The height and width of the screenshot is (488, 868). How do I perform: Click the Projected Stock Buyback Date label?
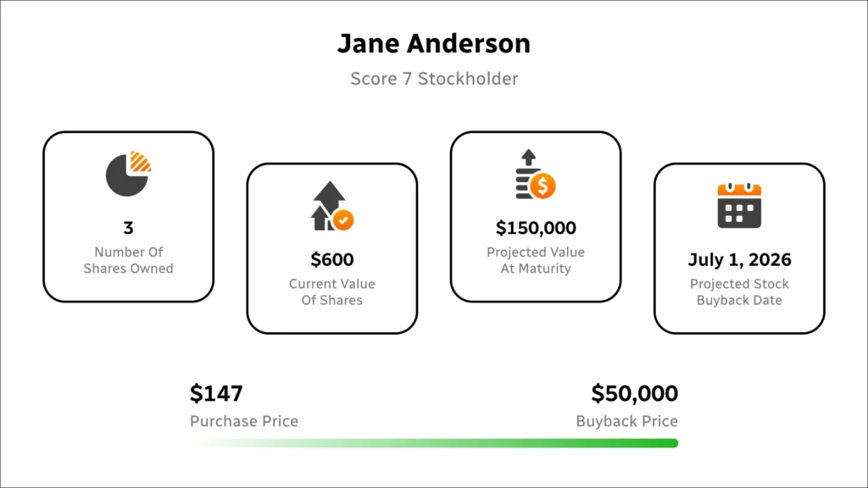(739, 291)
